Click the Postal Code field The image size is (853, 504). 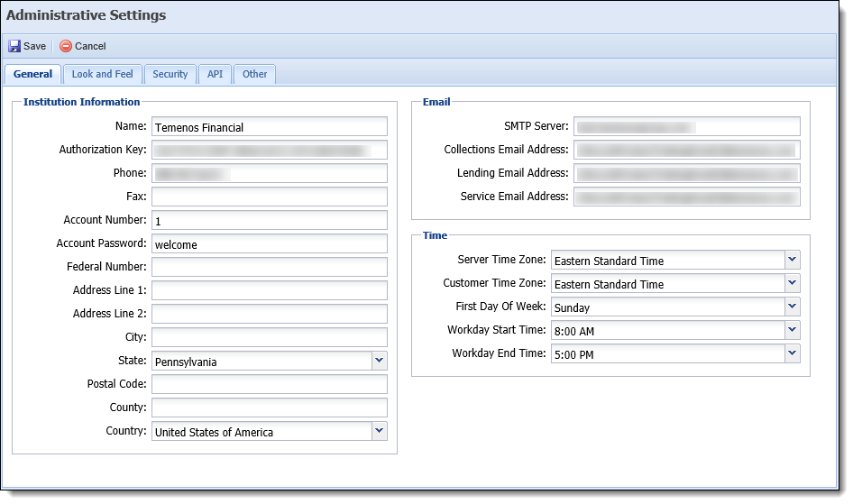270,384
